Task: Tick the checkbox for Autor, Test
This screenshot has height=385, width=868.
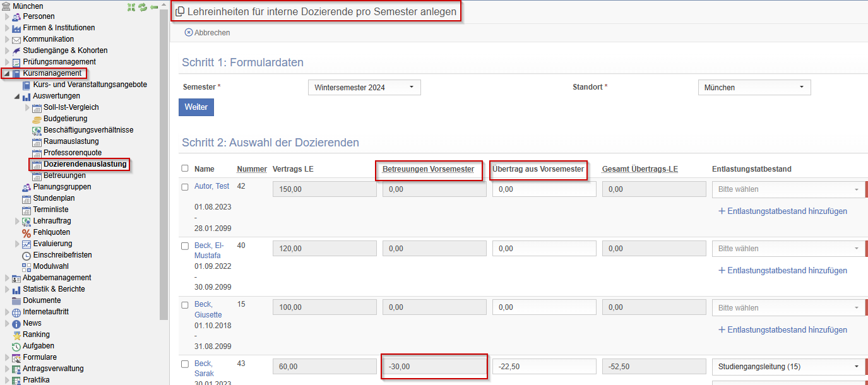Action: [x=185, y=187]
